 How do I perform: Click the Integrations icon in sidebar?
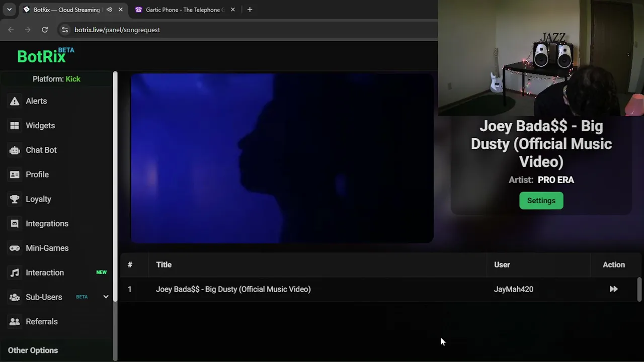click(x=15, y=224)
